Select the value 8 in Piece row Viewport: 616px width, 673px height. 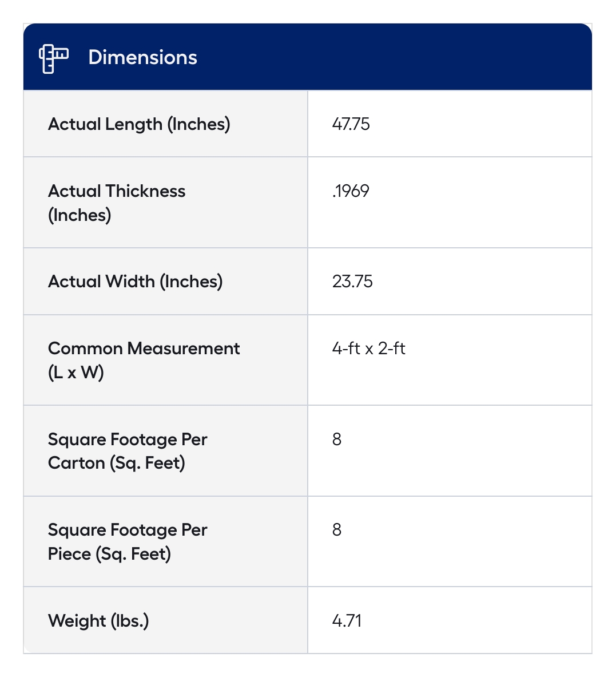coord(337,530)
